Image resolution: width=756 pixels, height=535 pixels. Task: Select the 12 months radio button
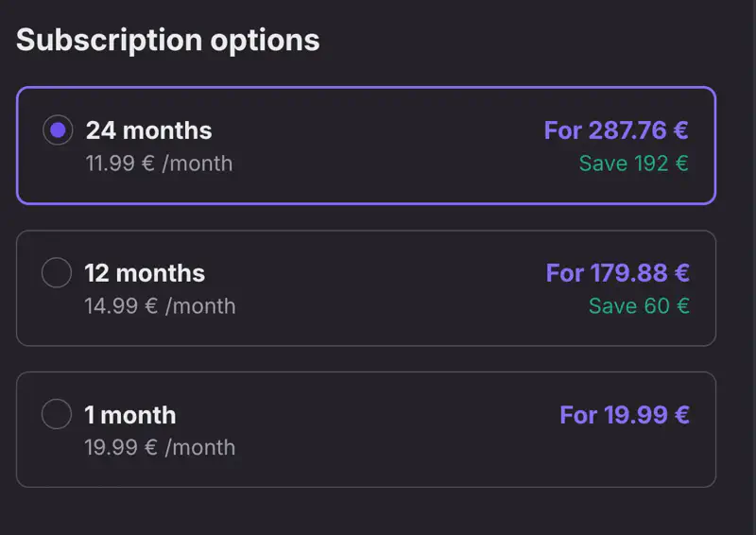click(57, 273)
